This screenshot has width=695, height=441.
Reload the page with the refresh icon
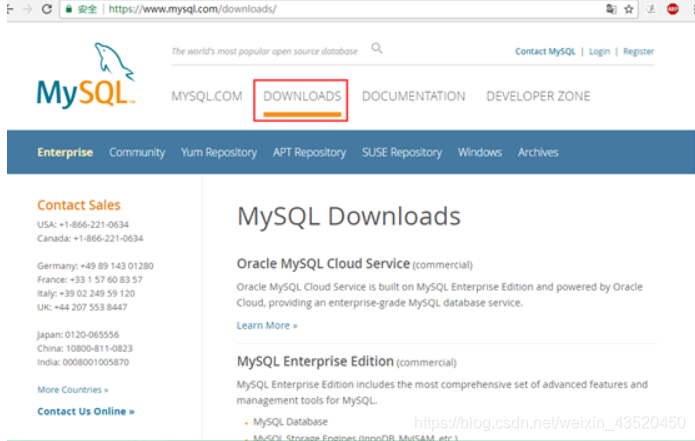46,9
